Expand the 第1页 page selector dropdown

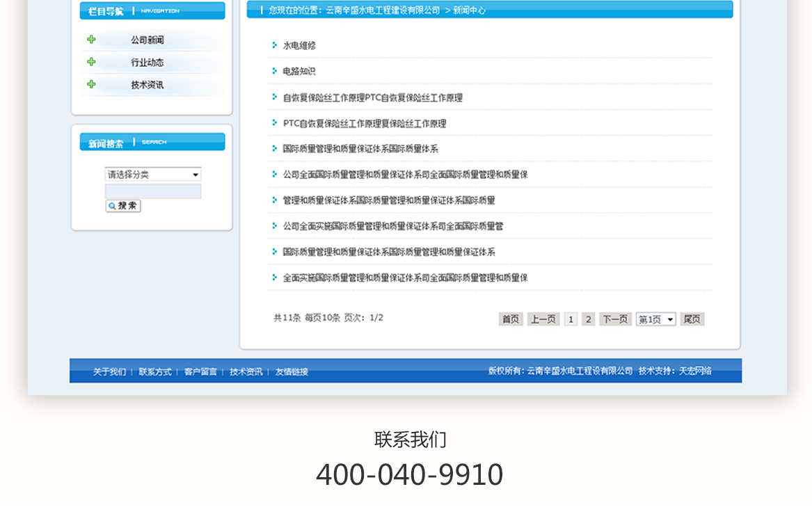click(x=655, y=319)
